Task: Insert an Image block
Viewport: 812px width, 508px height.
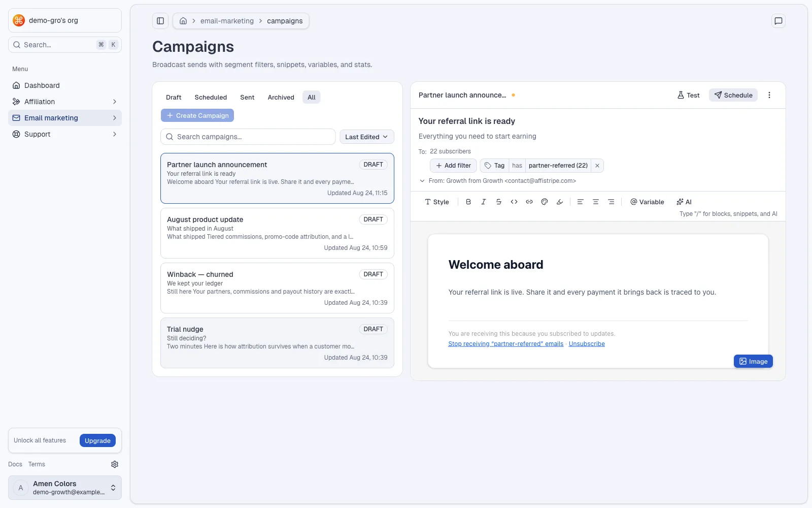Action: click(753, 361)
